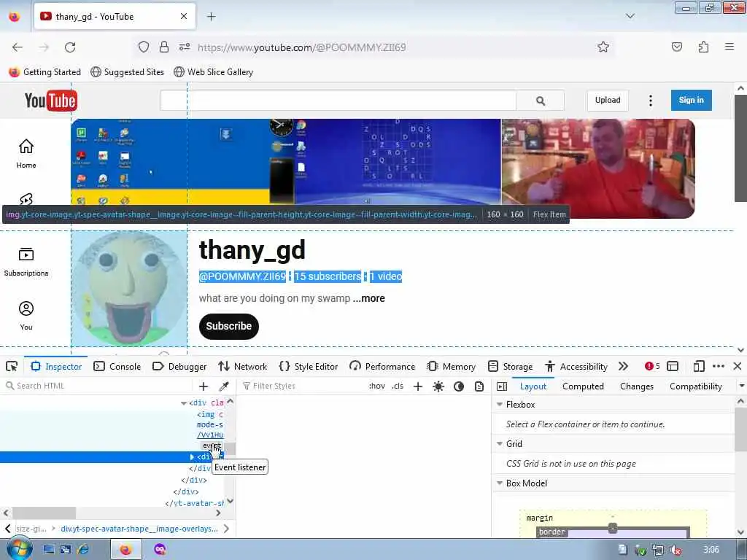Open Windows Start menu
Viewport: 747px width, 560px height.
pyautogui.click(x=18, y=549)
